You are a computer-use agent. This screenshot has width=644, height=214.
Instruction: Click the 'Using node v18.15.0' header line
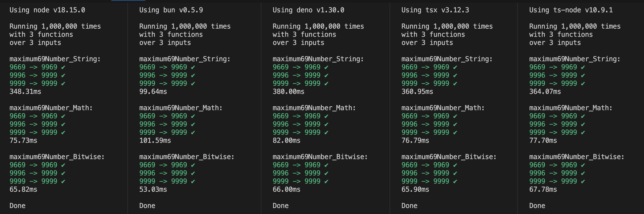(x=47, y=10)
